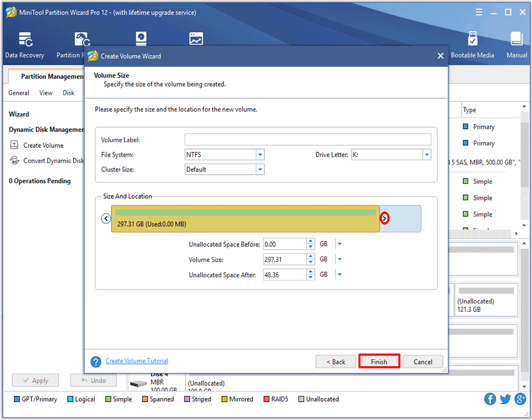Click the Back button
This screenshot has height=420, width=532.
click(335, 362)
